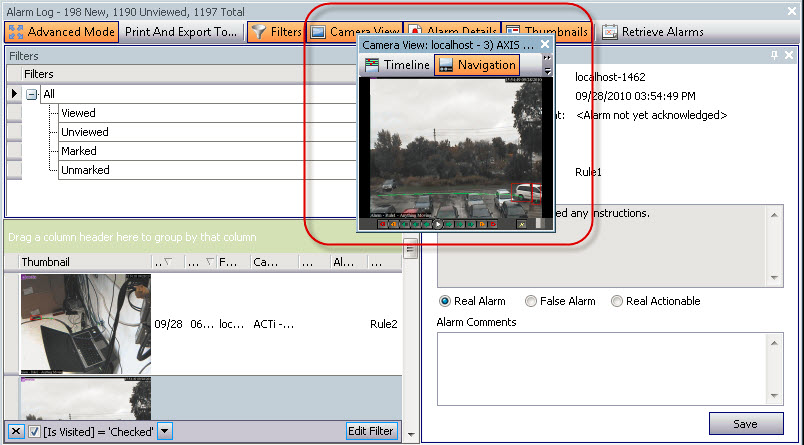Click the Al... column header
This screenshot has width=804, height=445.
click(x=349, y=262)
